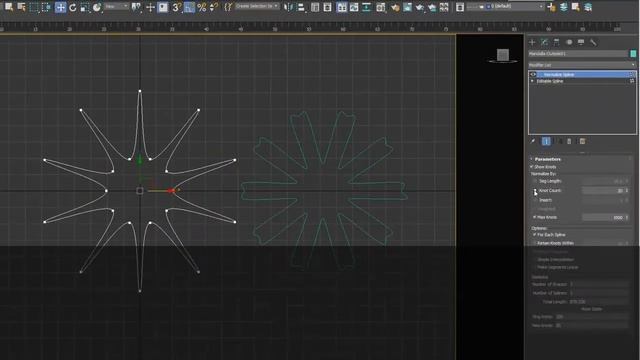
Task: Switch to the Display command panel tab
Action: 581,42
